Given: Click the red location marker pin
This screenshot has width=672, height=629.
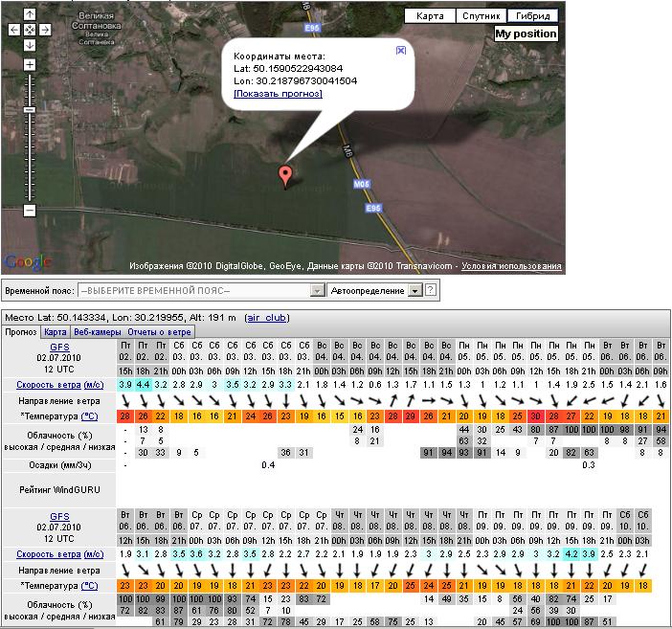Looking at the screenshot, I should point(284,175).
